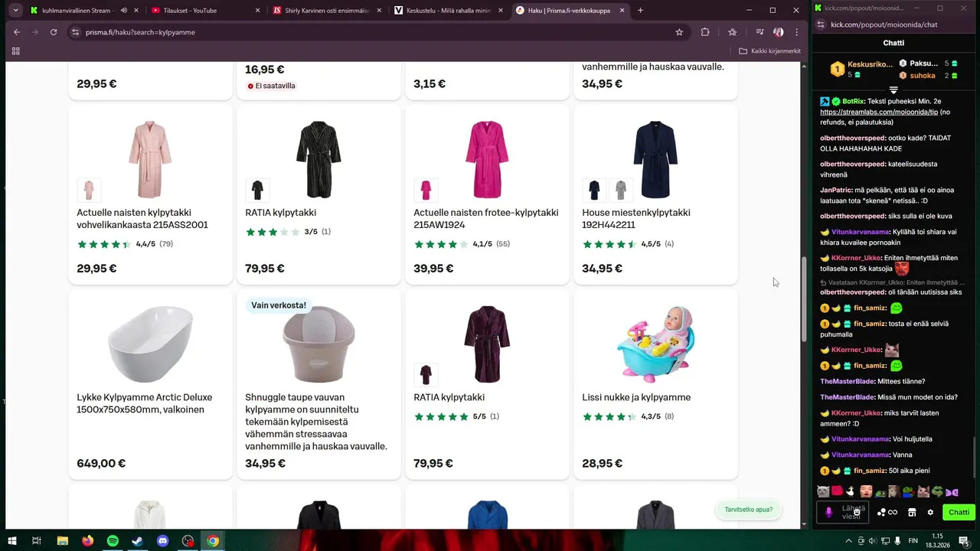
Task: Click the taskbar clock showing 1.15
Action: [936, 541]
